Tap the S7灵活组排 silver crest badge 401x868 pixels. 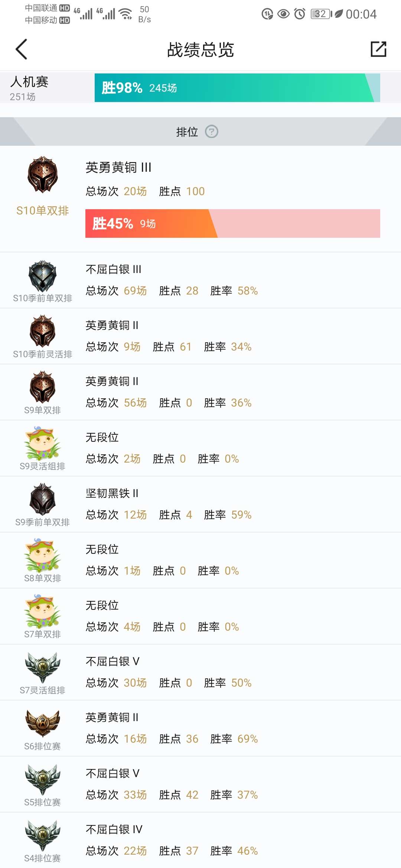click(43, 667)
